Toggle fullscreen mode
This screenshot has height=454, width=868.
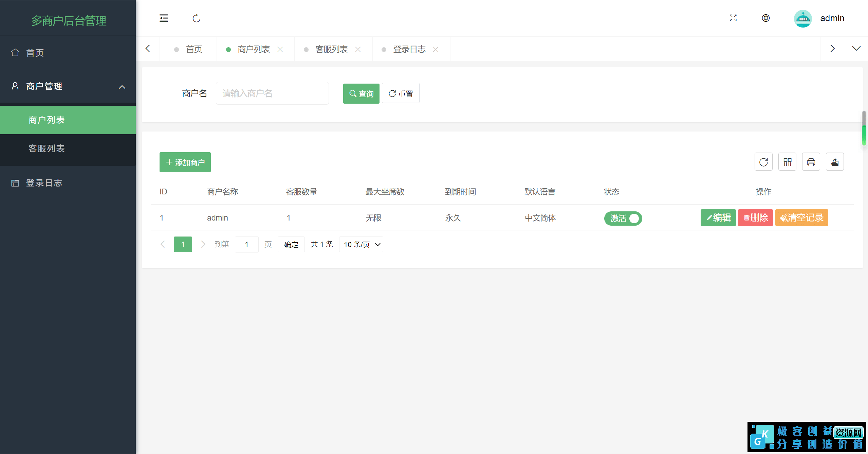(x=733, y=18)
